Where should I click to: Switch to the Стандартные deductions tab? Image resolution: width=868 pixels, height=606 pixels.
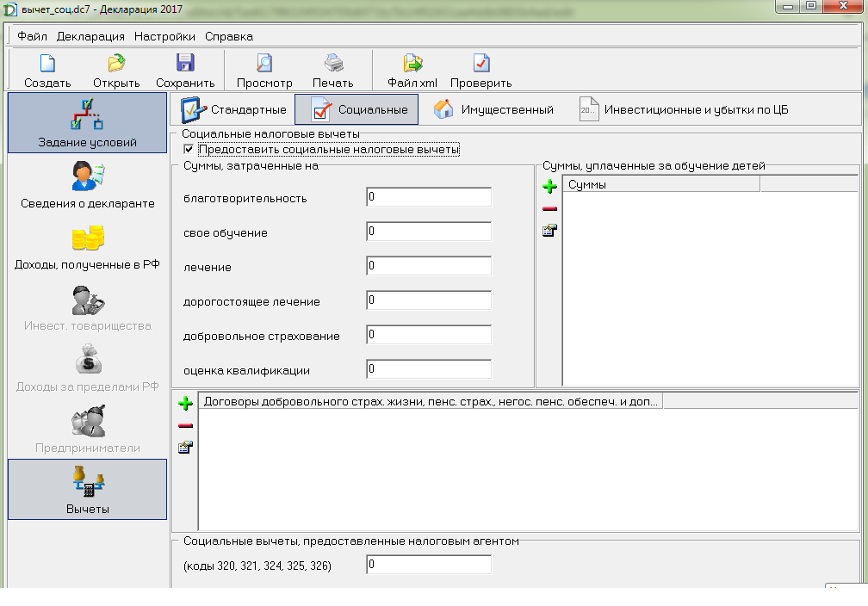coord(233,109)
